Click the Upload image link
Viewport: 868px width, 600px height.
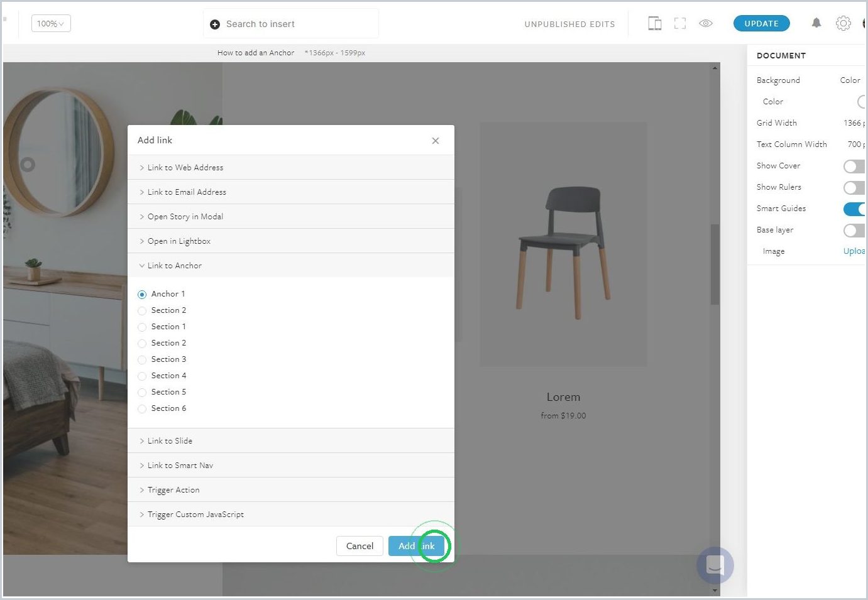(854, 251)
